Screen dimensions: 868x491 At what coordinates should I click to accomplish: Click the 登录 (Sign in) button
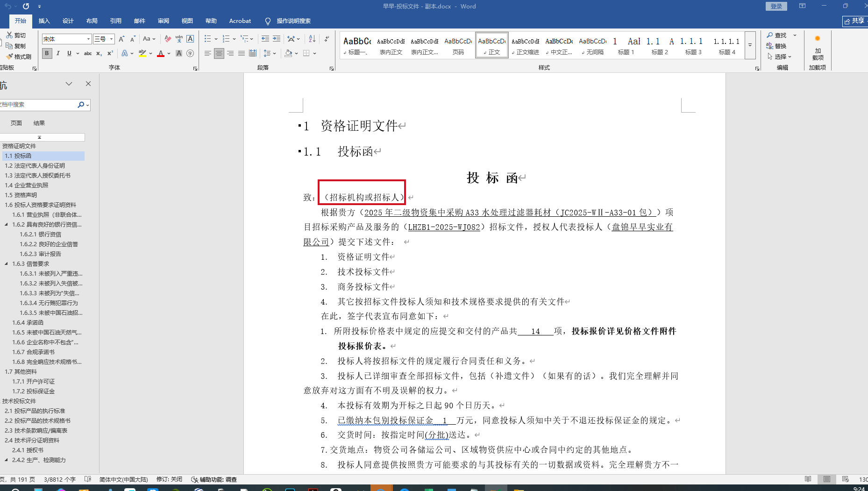pos(776,7)
